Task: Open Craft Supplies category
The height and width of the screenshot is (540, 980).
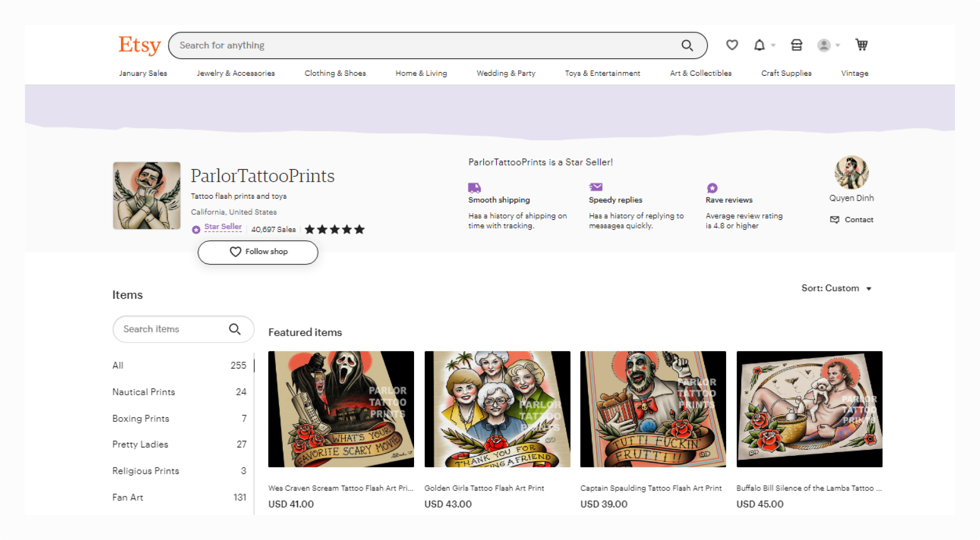Action: [x=786, y=73]
